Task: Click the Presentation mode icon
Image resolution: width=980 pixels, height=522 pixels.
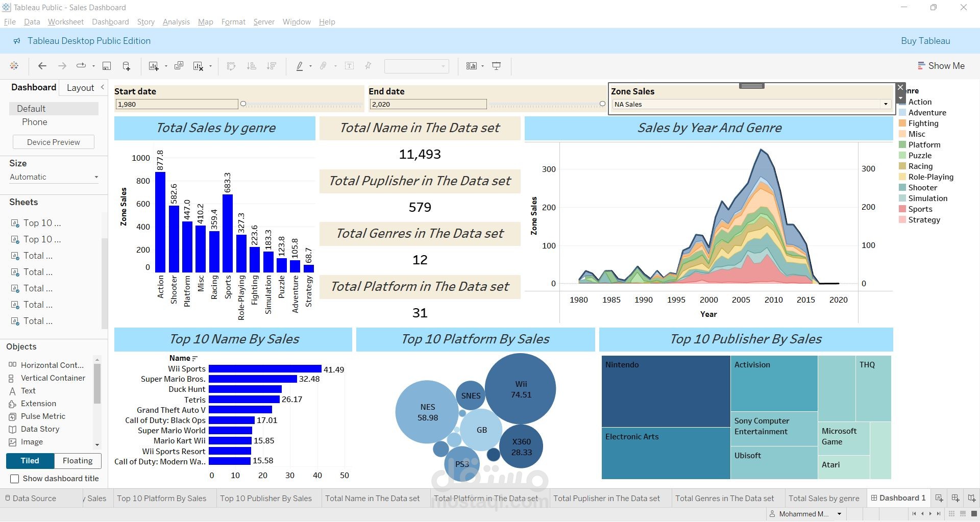Action: pyautogui.click(x=497, y=66)
